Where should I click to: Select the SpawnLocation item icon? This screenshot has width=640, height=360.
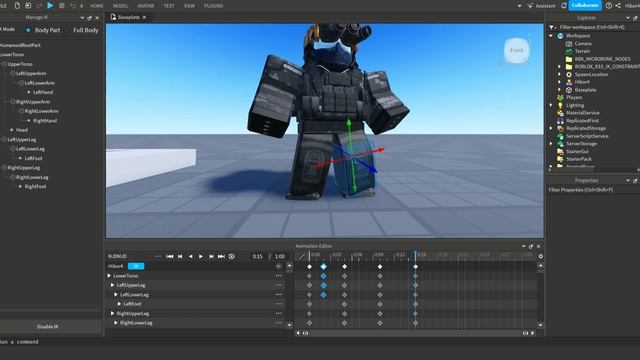click(x=569, y=74)
